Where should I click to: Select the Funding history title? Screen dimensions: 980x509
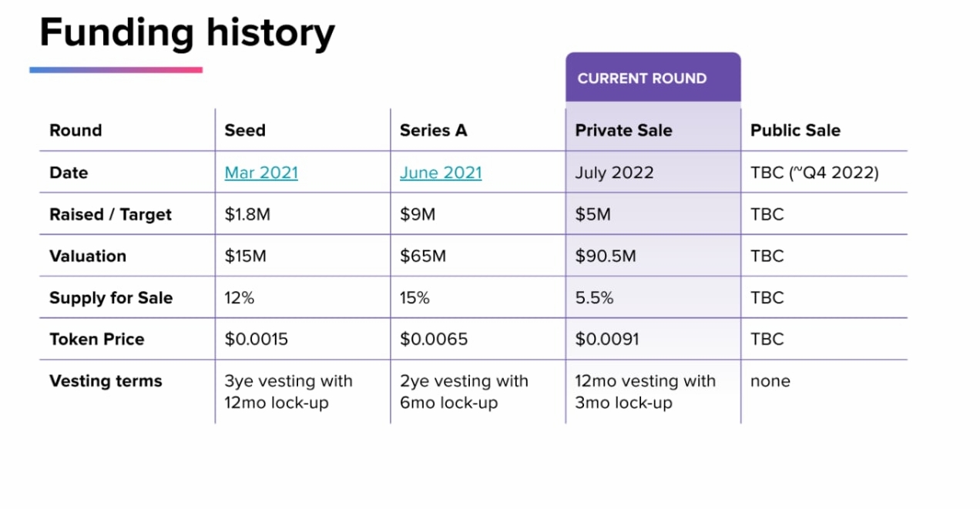(187, 32)
